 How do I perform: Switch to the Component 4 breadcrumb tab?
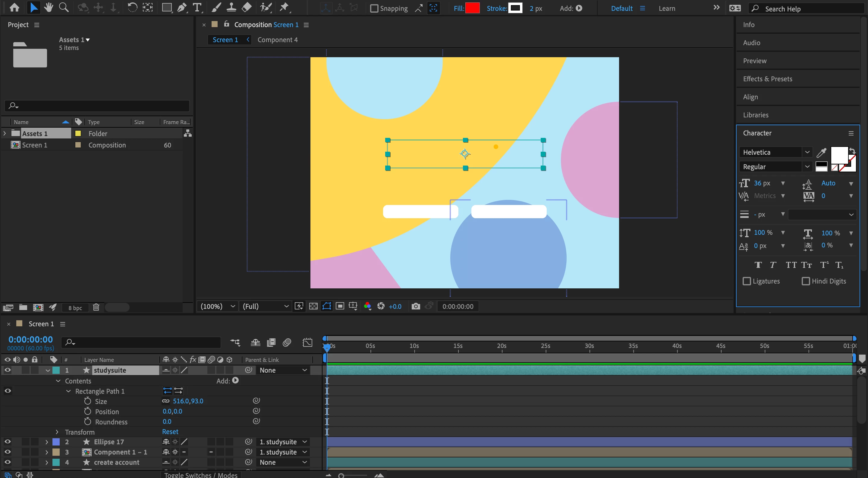[x=277, y=40]
